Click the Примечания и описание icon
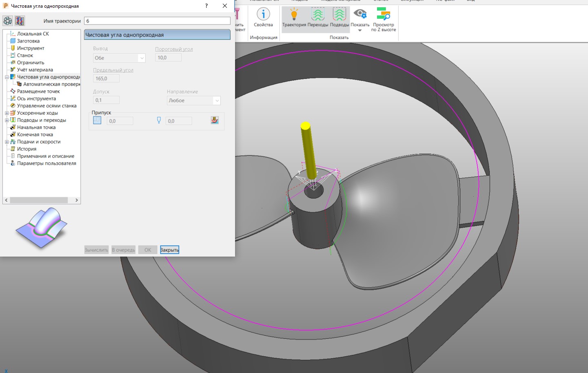The width and height of the screenshot is (588, 373). (13, 156)
